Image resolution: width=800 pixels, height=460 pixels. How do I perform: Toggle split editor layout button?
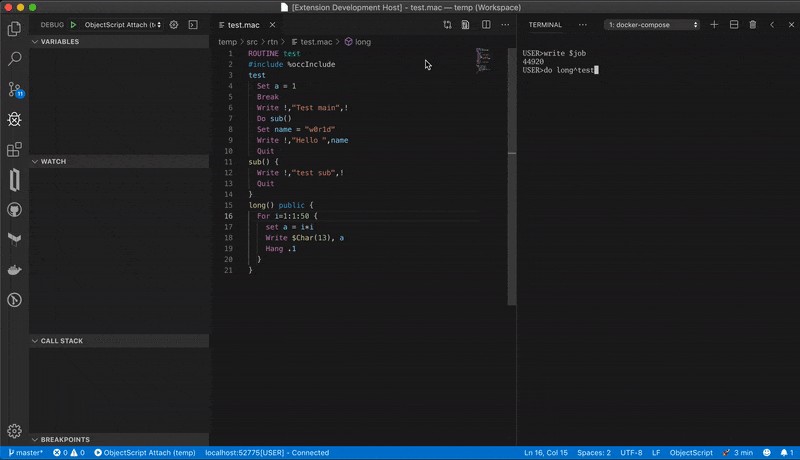tap(486, 24)
